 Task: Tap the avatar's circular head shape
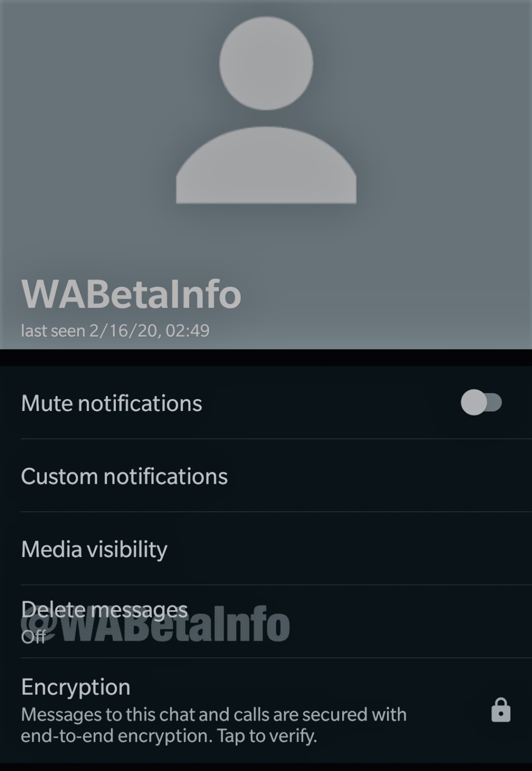point(266,63)
